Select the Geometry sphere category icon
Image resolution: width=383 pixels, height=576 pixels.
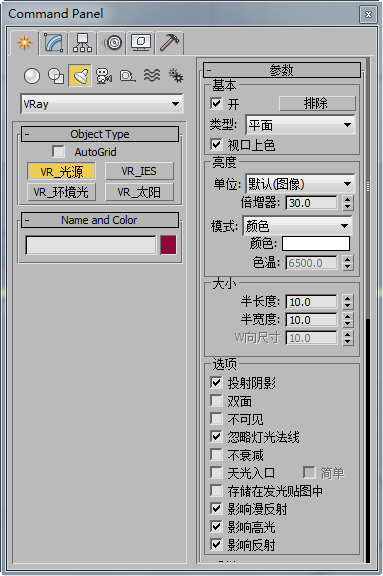click(x=32, y=76)
